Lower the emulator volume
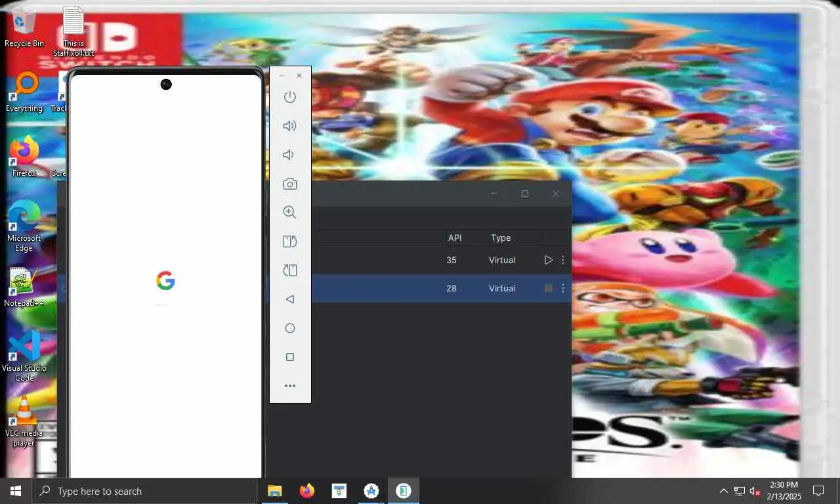 tap(289, 155)
